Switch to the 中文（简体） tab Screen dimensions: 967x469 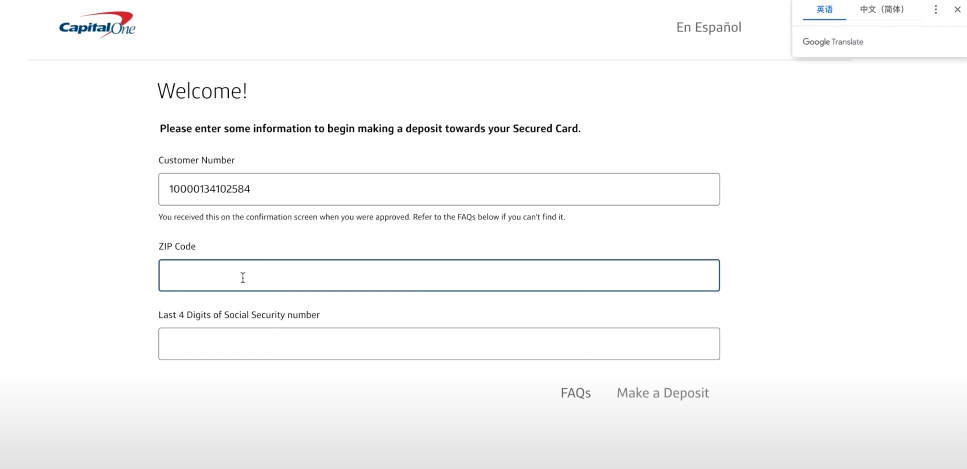882,9
